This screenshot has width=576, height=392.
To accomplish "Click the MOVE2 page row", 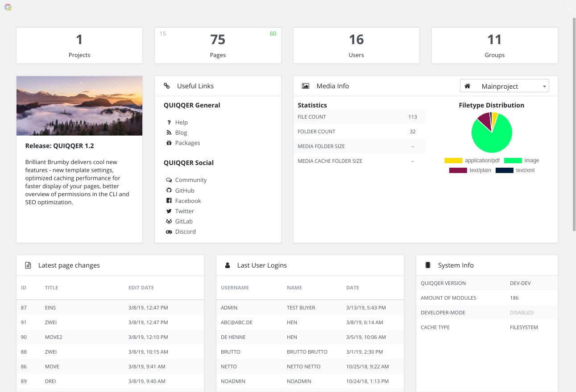I will pyautogui.click(x=110, y=337).
